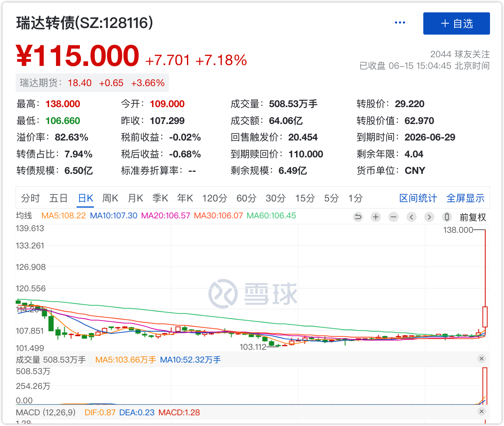Screen dimensions: 504x426
Task: Switch to 月K monthly chart tab
Action: 135,198
